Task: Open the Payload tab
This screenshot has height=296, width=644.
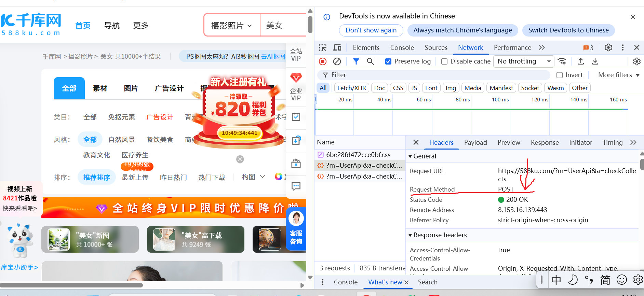Action: click(475, 143)
